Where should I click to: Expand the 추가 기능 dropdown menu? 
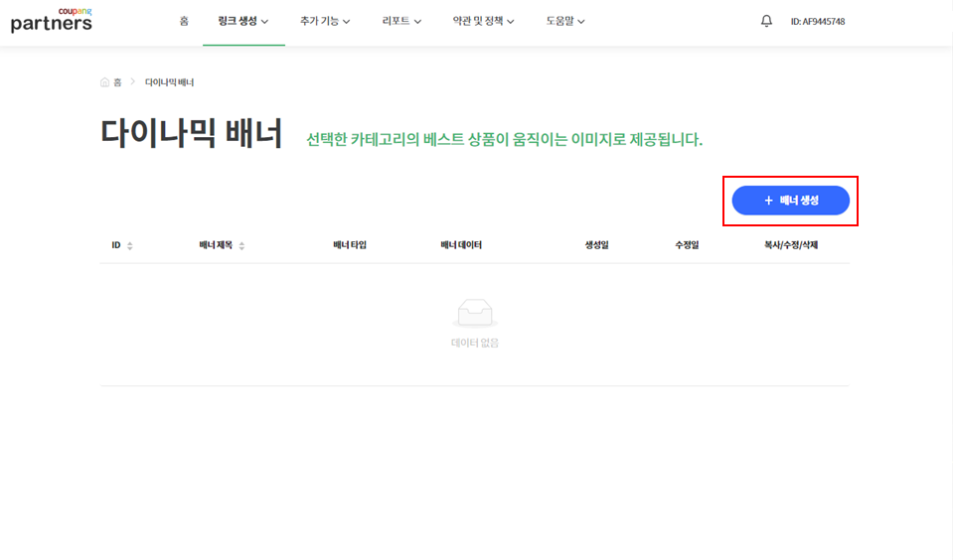pyautogui.click(x=325, y=21)
